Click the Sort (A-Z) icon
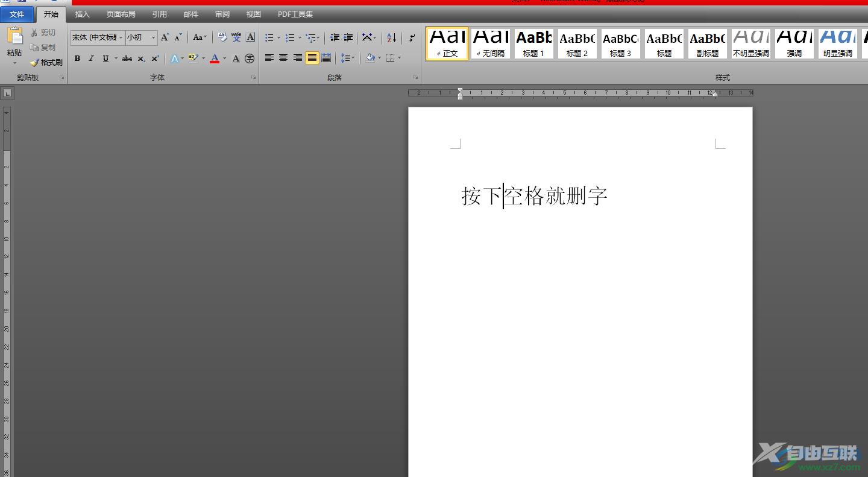Screen dimensions: 868x477 [391, 37]
